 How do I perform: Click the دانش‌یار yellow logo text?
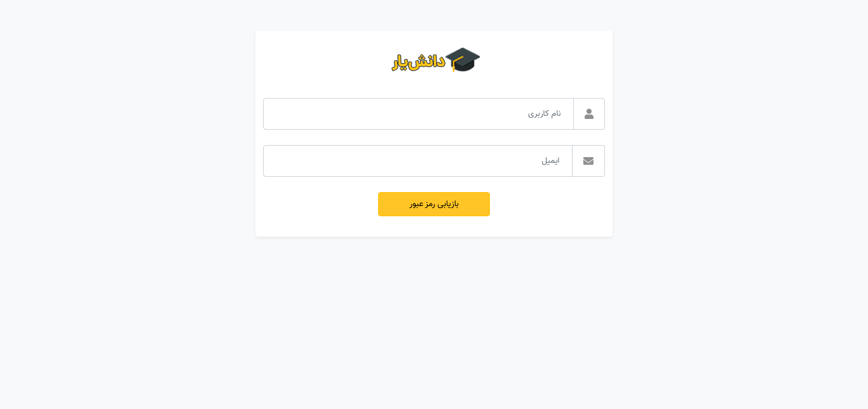418,62
